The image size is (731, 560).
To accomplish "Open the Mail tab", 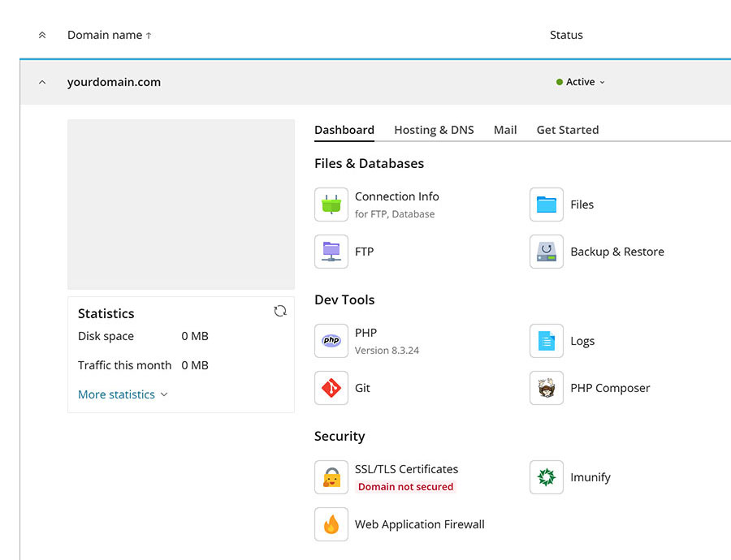I will (505, 130).
